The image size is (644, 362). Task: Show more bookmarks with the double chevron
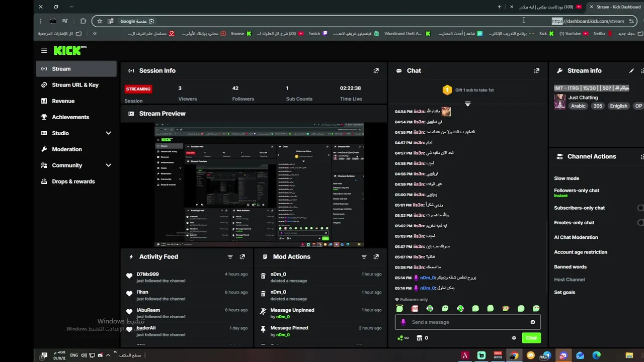click(95, 34)
